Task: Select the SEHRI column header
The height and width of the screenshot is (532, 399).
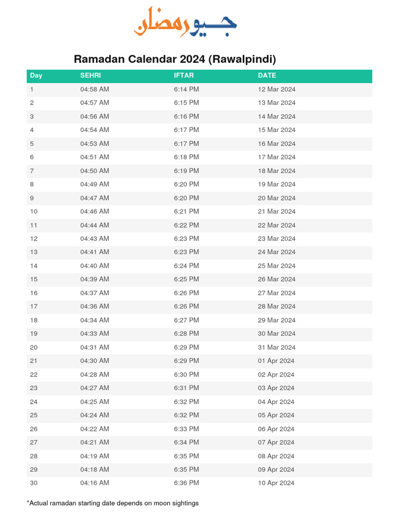Action: coord(90,75)
